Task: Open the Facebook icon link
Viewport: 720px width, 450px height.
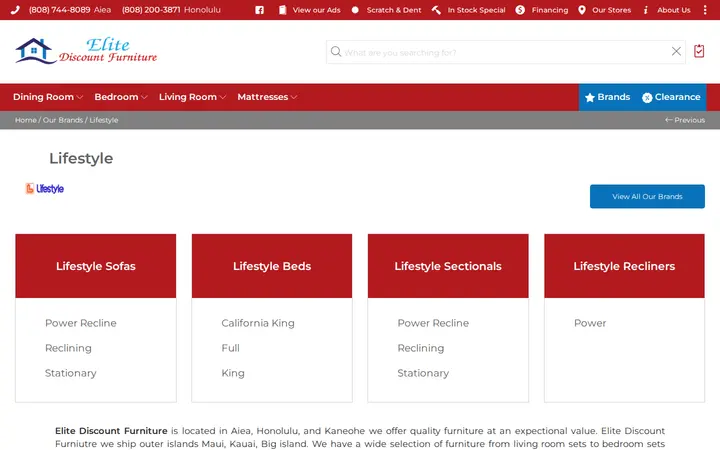Action: 259,10
